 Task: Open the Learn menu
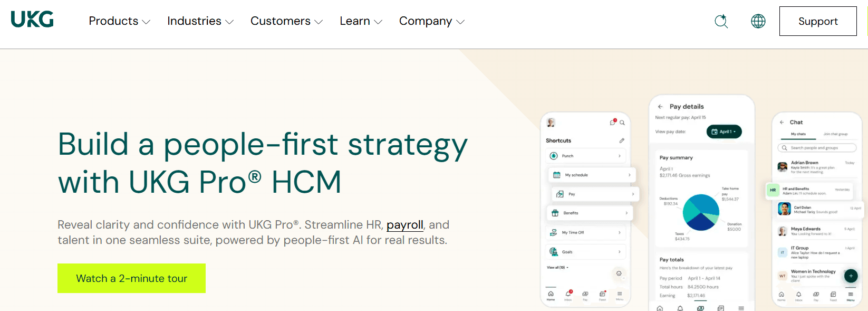(x=361, y=21)
